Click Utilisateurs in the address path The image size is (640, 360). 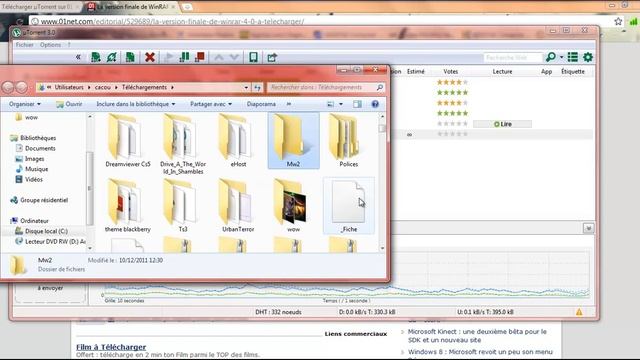69,87
